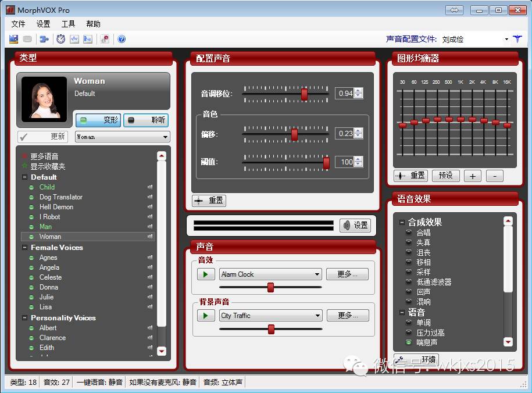Click the 0.94 pitch shift value field
Screen dimensions: 532x393
point(345,94)
